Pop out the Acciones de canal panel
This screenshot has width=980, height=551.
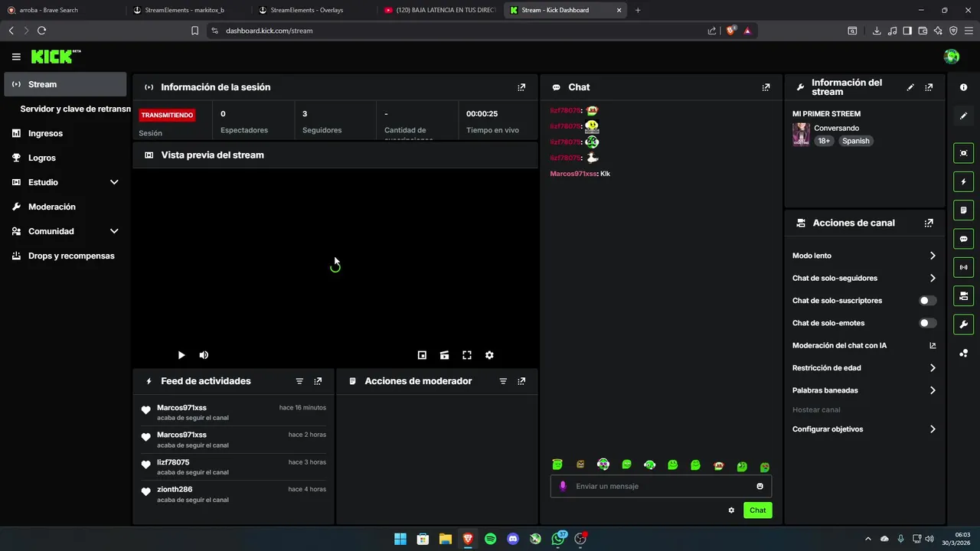(929, 223)
